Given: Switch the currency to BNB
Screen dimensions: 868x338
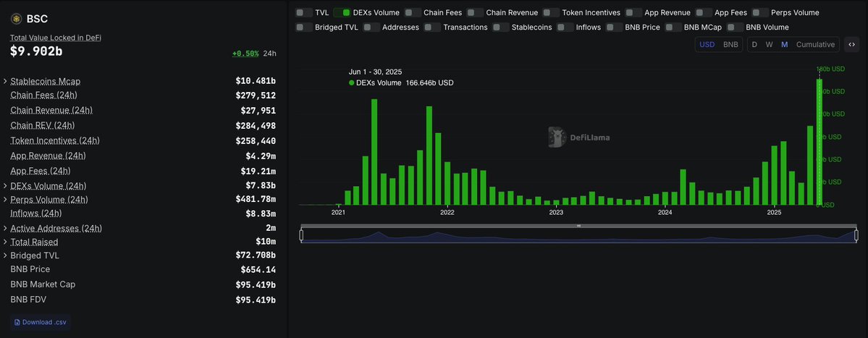Looking at the screenshot, I should [x=730, y=45].
